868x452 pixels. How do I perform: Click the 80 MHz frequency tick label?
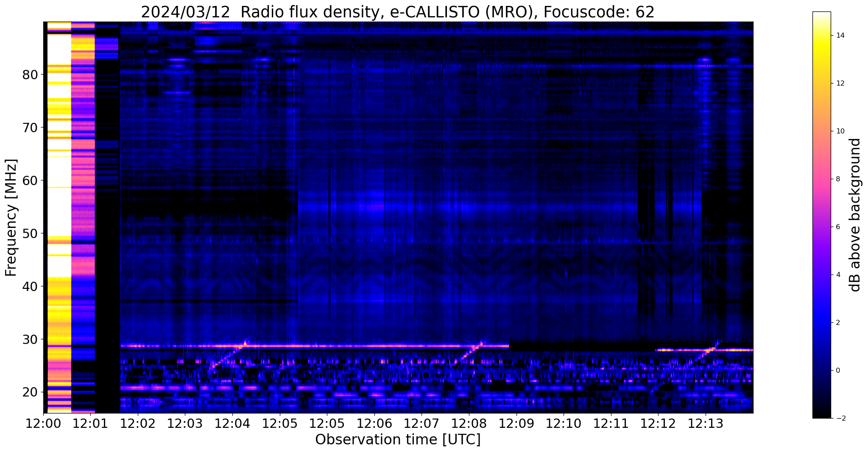[x=30, y=75]
